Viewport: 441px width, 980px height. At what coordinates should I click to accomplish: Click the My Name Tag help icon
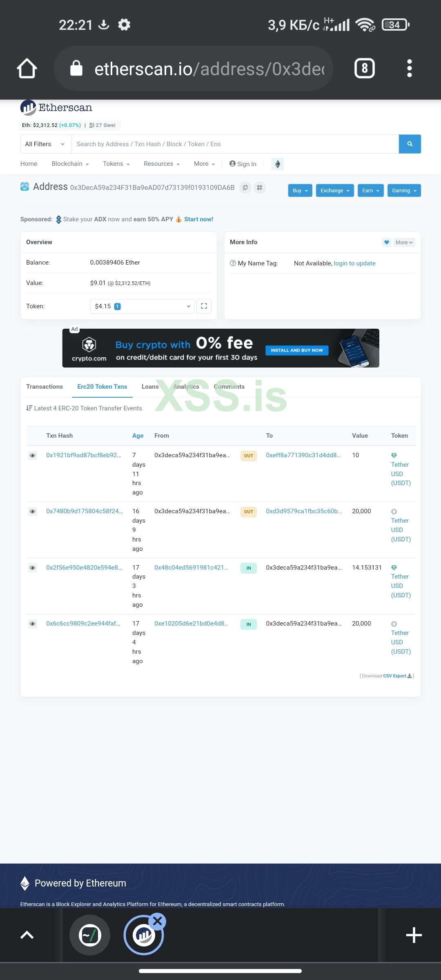coord(233,263)
